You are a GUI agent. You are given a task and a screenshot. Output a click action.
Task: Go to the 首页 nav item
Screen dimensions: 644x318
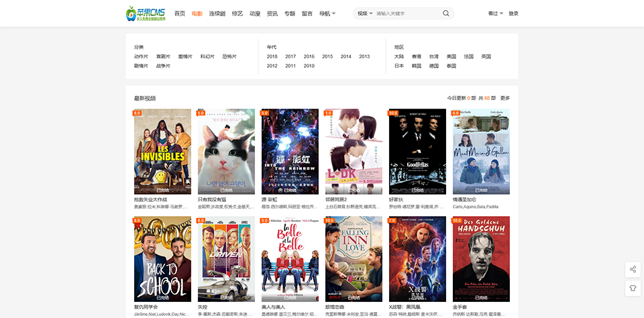180,13
